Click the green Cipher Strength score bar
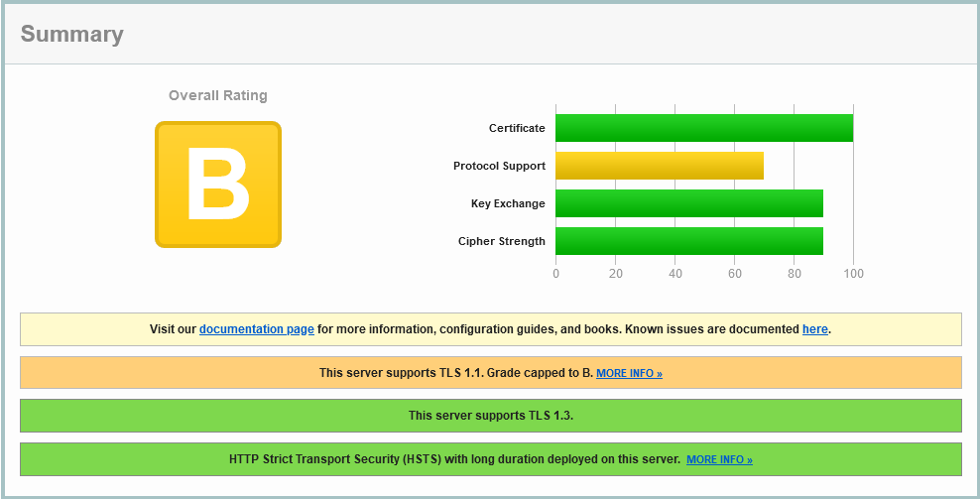 [689, 241]
